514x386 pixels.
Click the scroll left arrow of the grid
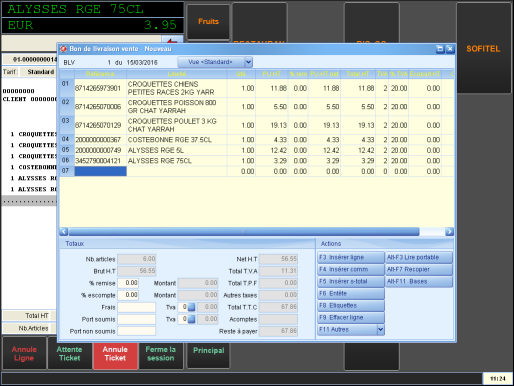(x=64, y=231)
